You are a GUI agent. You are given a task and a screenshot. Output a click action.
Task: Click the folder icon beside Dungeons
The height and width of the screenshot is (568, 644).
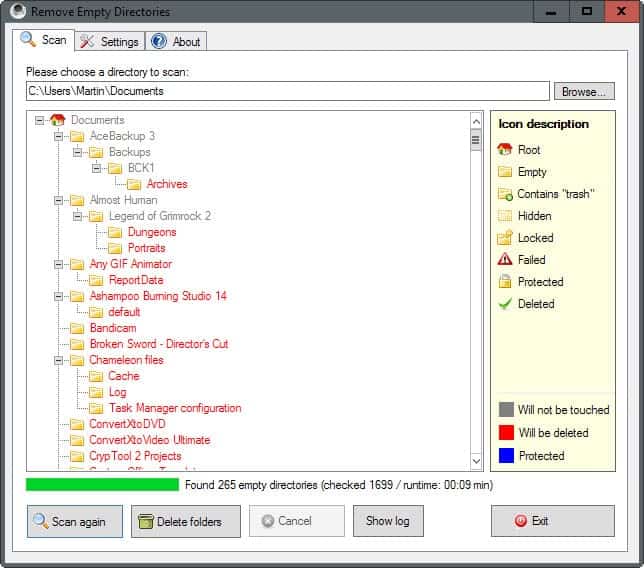[x=115, y=232]
